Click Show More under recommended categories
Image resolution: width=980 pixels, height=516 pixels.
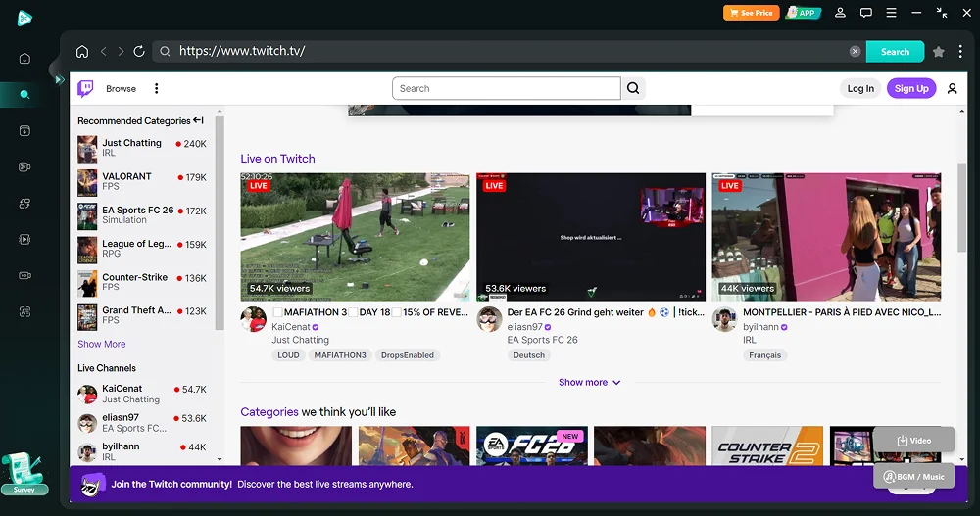tap(102, 344)
